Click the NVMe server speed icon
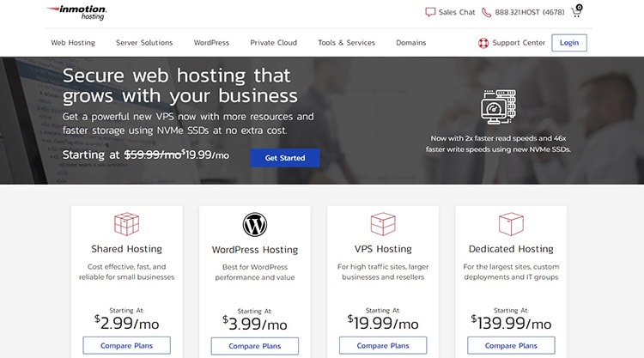The width and height of the screenshot is (644, 358). click(498, 106)
